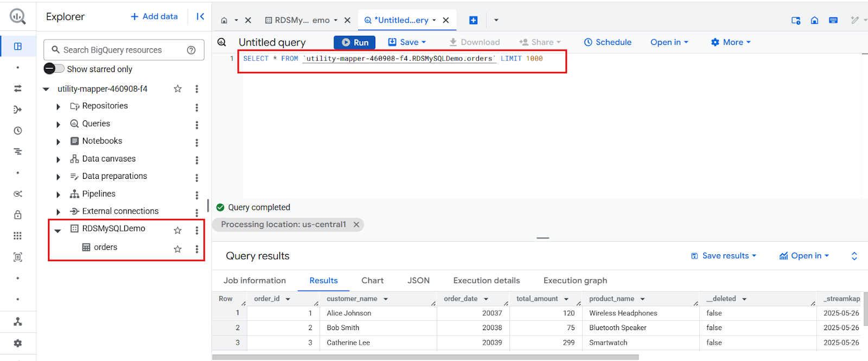Click the query icon beside Untitled query

222,42
